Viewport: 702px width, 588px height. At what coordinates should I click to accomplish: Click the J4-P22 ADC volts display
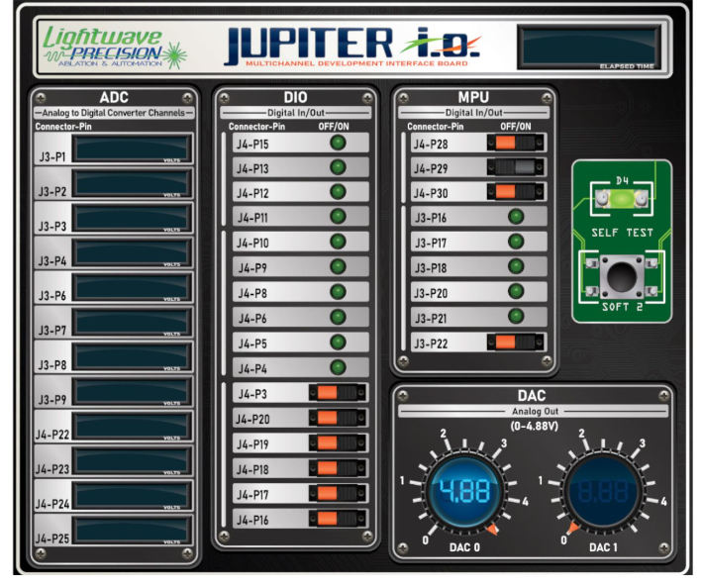tap(132, 426)
